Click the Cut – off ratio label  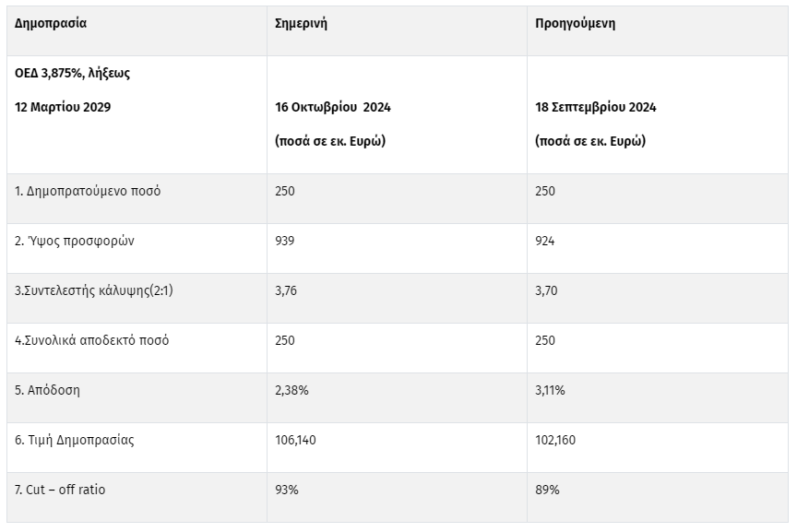pos(60,490)
